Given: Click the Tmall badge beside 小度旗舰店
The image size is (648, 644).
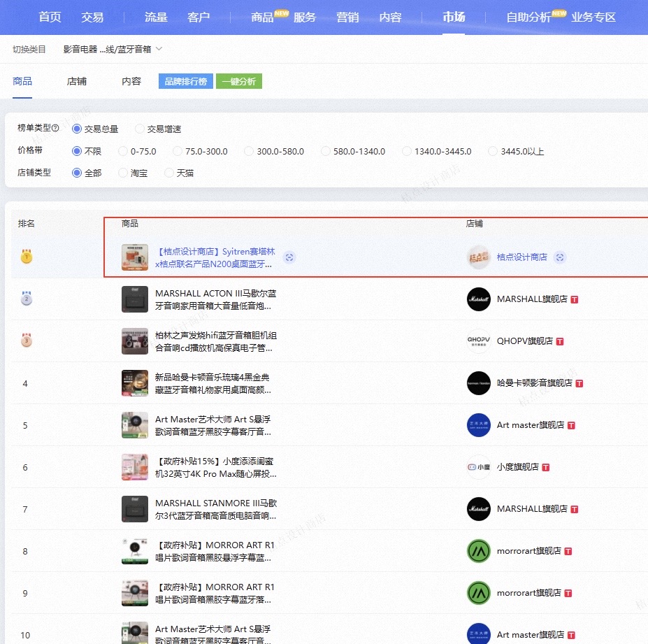Looking at the screenshot, I should pos(546,468).
